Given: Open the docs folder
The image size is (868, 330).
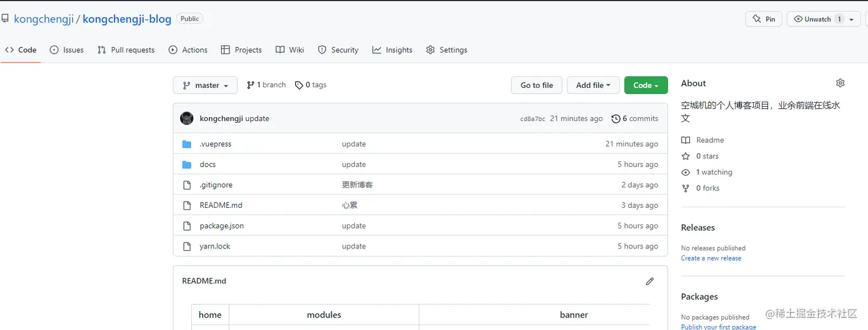Looking at the screenshot, I should click(x=208, y=165).
